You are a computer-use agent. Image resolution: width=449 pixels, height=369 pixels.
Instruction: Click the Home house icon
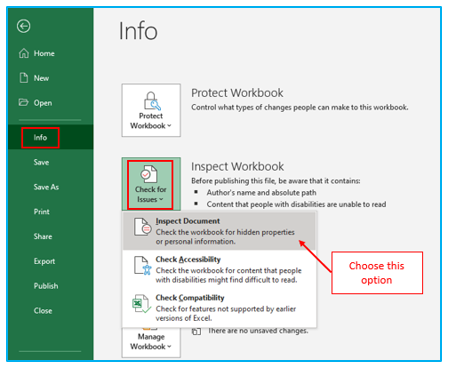(24, 53)
